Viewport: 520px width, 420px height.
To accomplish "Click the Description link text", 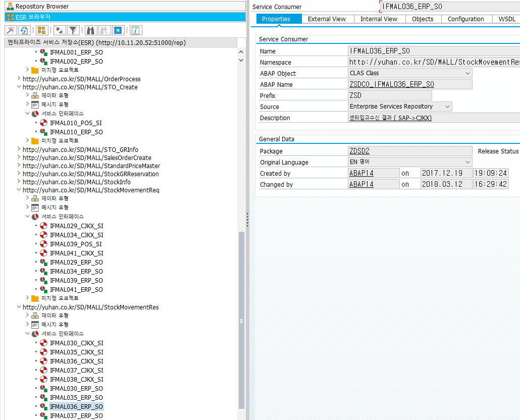I will coord(390,118).
